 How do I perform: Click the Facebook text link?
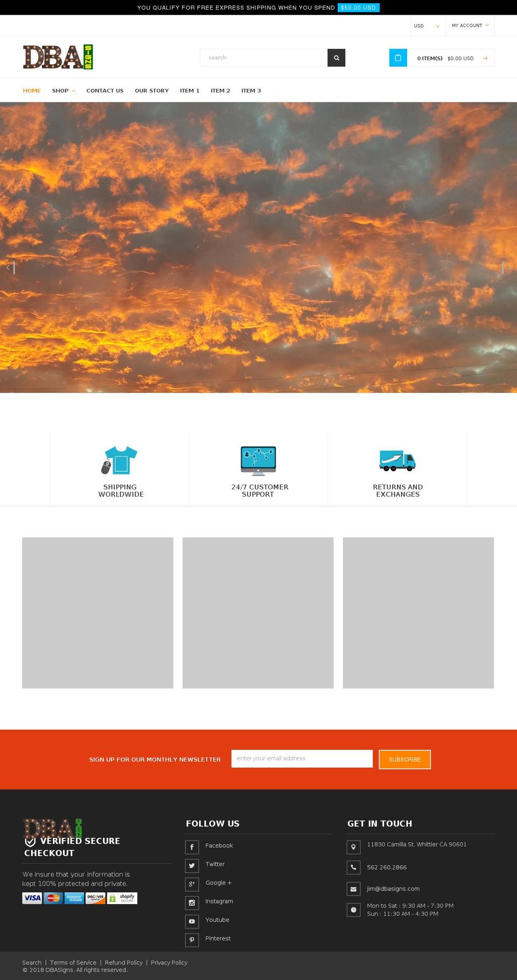[219, 846]
